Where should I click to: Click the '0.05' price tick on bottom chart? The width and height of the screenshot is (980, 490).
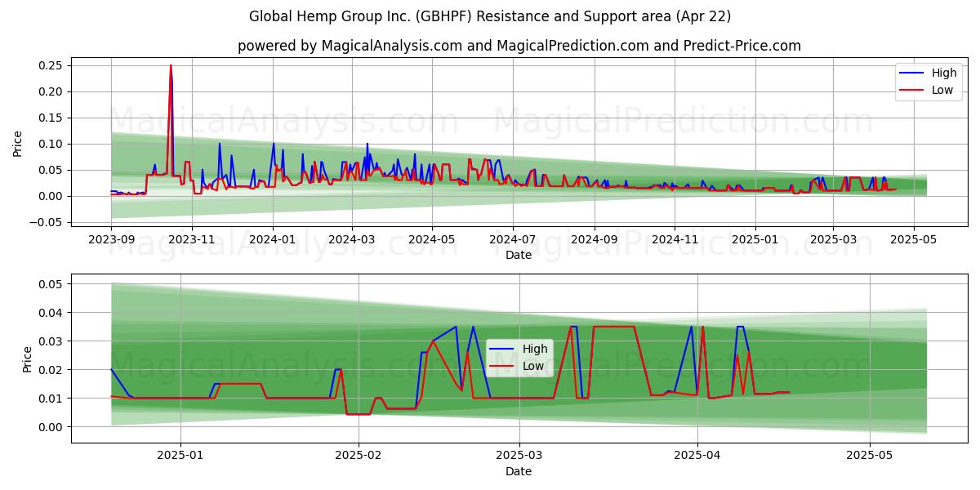(51, 284)
